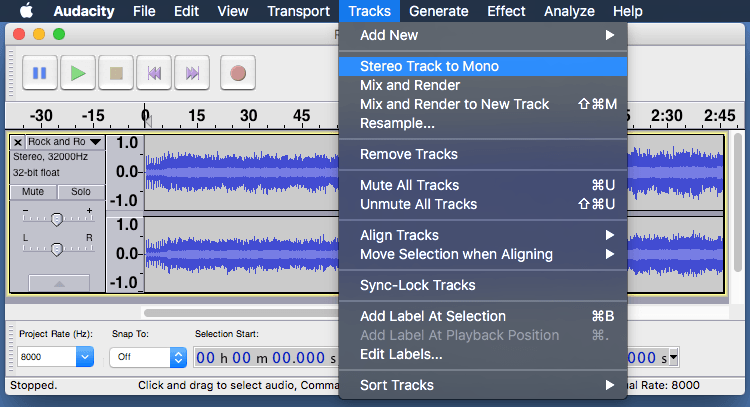Screen dimensions: 750x407
Task: Open the Help menu
Action: tap(628, 11)
